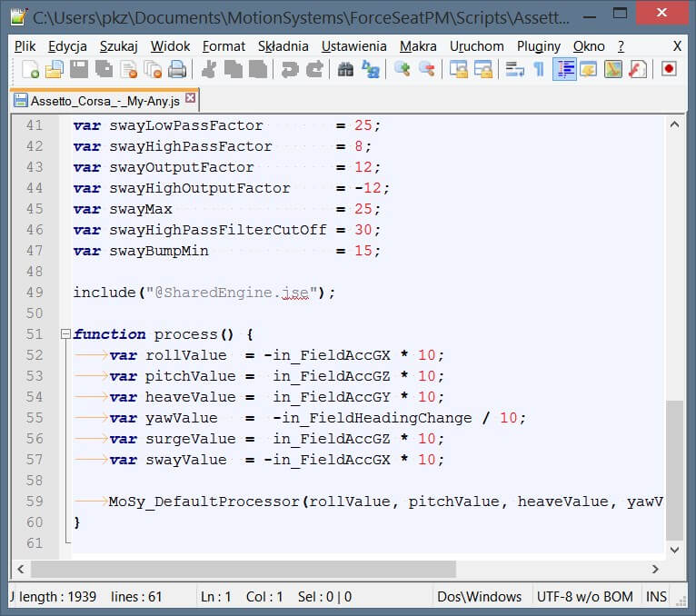Open the Okno menu
Screen dimensions: 696x616
(589, 46)
